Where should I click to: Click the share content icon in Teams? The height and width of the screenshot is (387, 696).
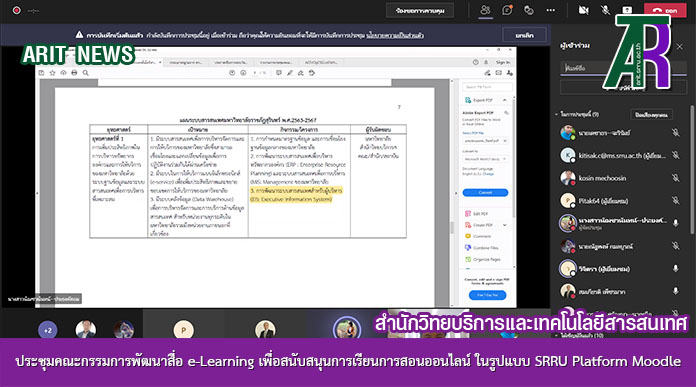[x=627, y=10]
